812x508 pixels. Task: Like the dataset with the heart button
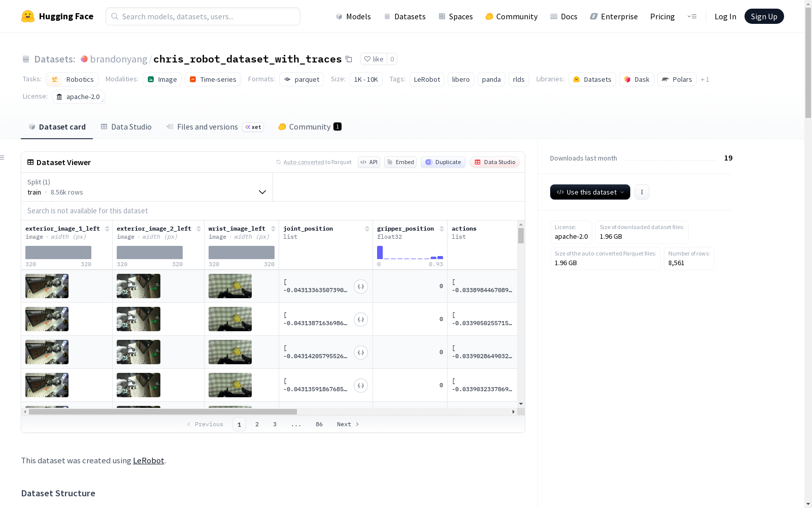pos(374,59)
